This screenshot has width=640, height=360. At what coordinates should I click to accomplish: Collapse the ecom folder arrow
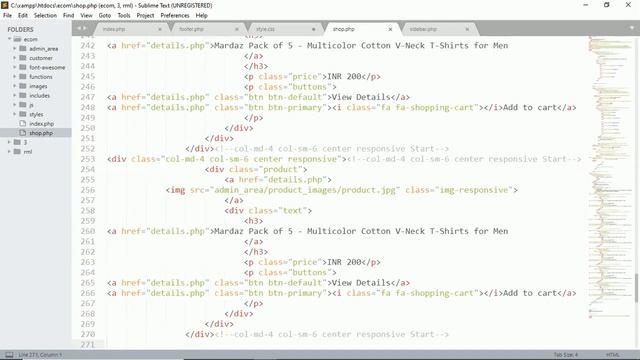coord(9,39)
